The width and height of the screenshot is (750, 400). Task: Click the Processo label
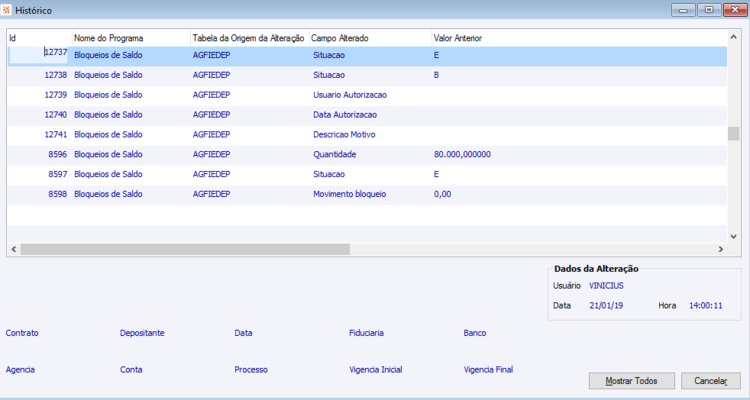tap(251, 369)
